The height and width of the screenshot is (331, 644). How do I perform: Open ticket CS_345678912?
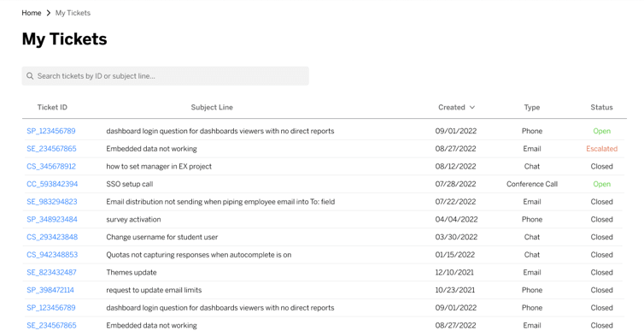pyautogui.click(x=51, y=166)
